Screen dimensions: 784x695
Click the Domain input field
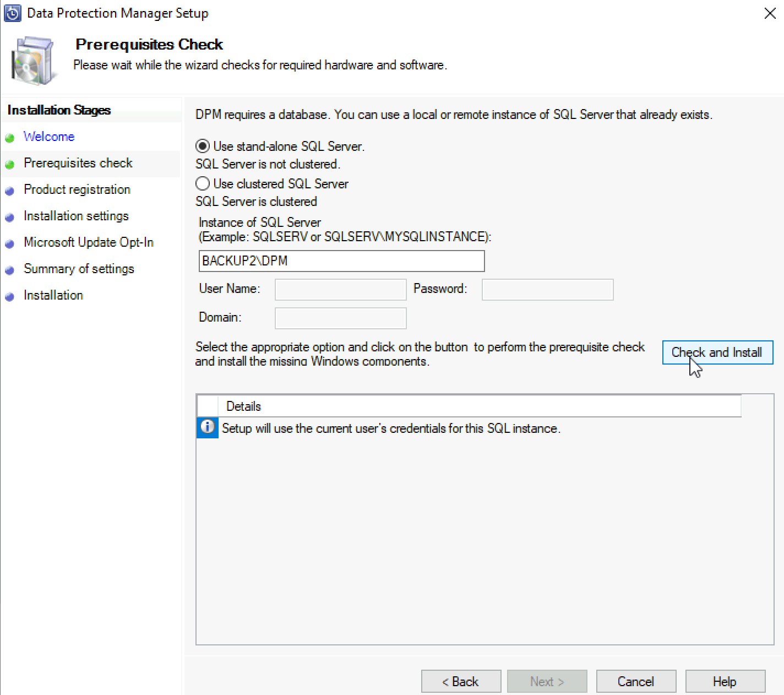tap(340, 318)
